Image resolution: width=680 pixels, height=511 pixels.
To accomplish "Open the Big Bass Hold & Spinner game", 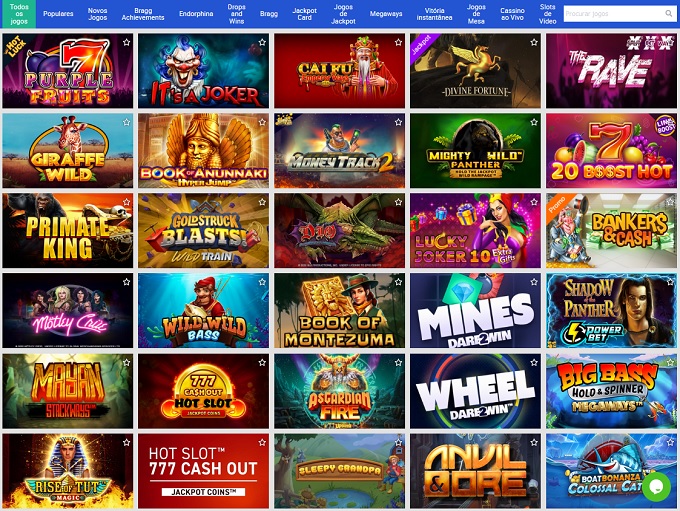I will [x=611, y=391].
